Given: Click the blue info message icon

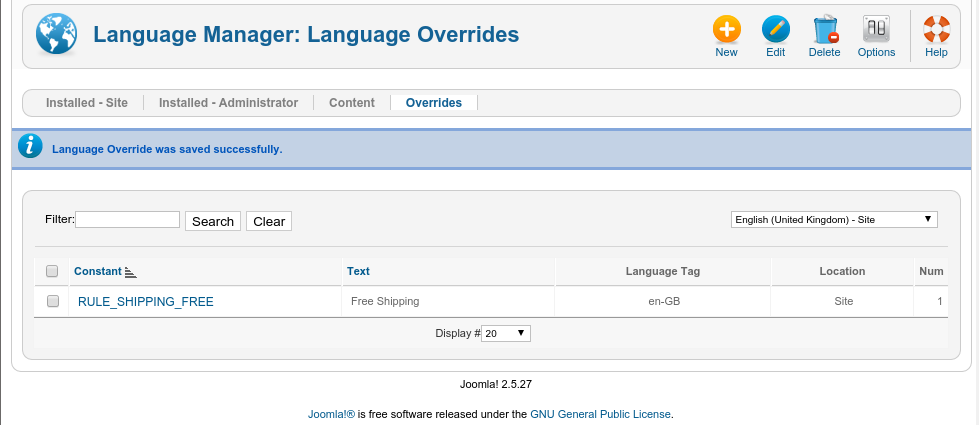Looking at the screenshot, I should (x=31, y=148).
